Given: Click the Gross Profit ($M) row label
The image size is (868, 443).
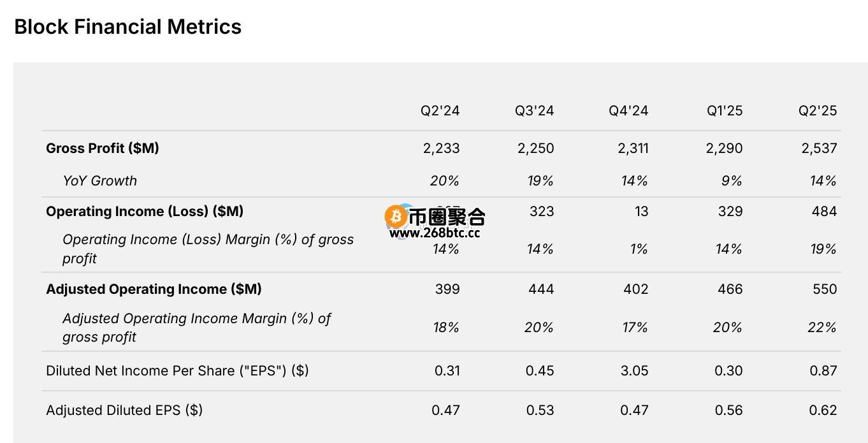Looking at the screenshot, I should (x=103, y=148).
